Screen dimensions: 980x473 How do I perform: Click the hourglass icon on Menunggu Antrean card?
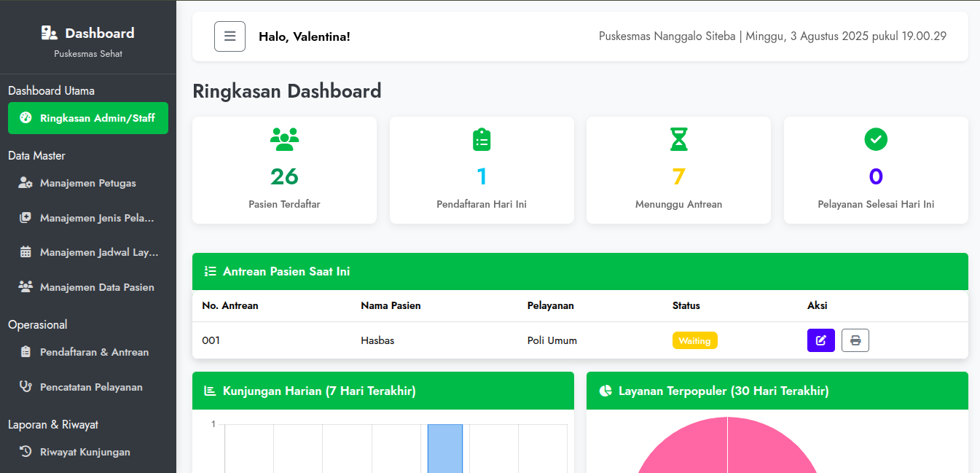click(x=678, y=139)
